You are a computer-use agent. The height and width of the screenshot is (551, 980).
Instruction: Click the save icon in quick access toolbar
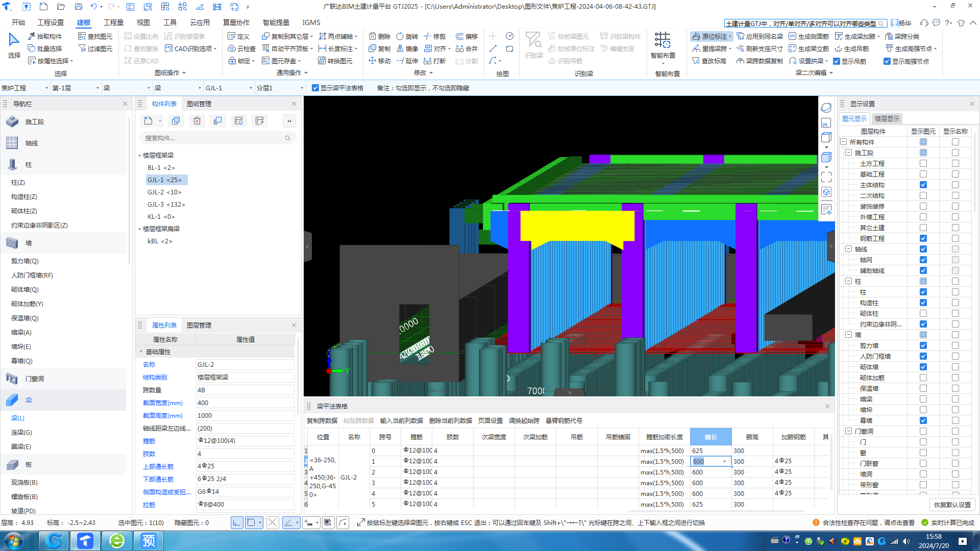click(78, 7)
